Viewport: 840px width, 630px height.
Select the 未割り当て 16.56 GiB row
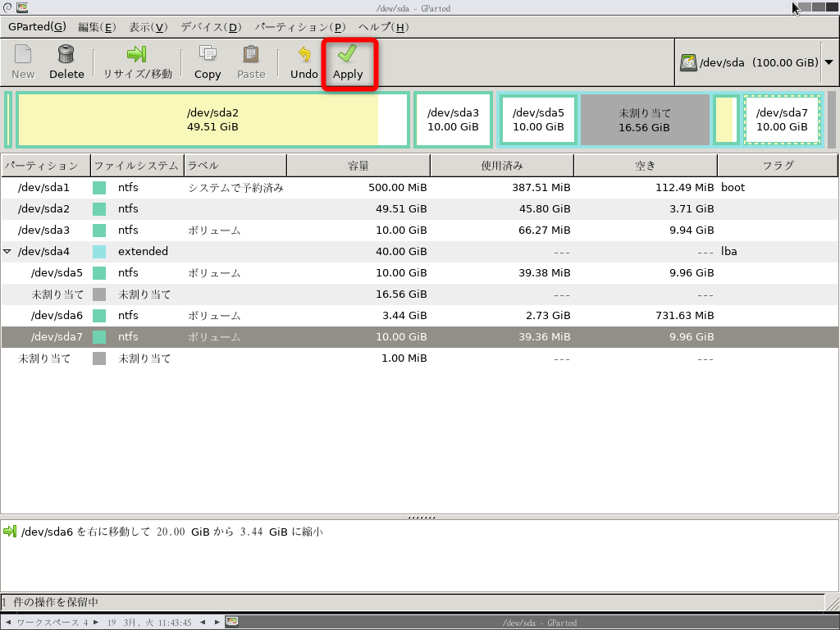[419, 294]
